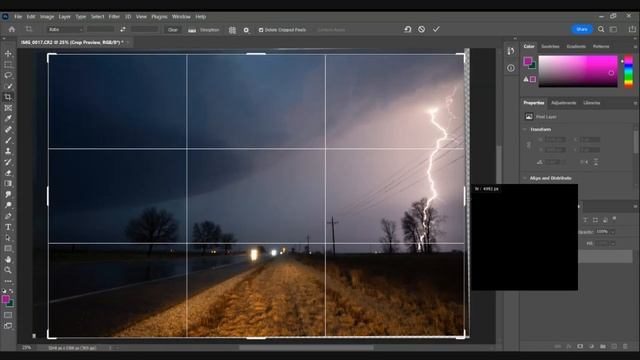Swap foreground and background colors
This screenshot has height=360, width=640.
11,291
